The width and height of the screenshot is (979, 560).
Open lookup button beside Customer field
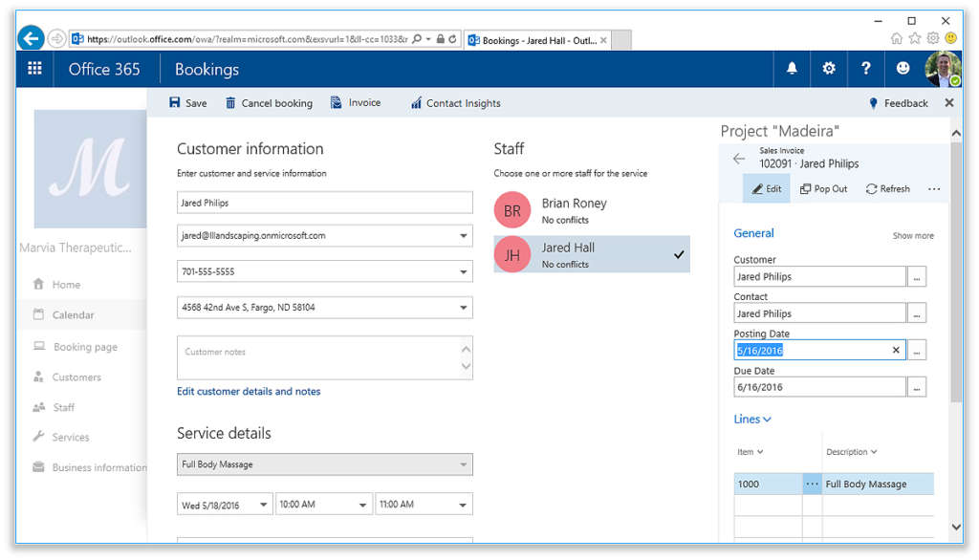(917, 276)
